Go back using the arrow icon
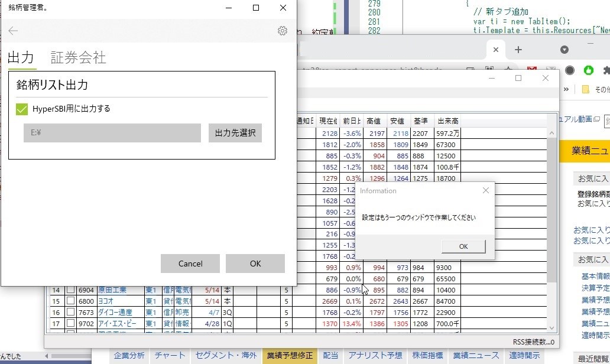Viewport: 610px width, 364px height. click(x=13, y=31)
